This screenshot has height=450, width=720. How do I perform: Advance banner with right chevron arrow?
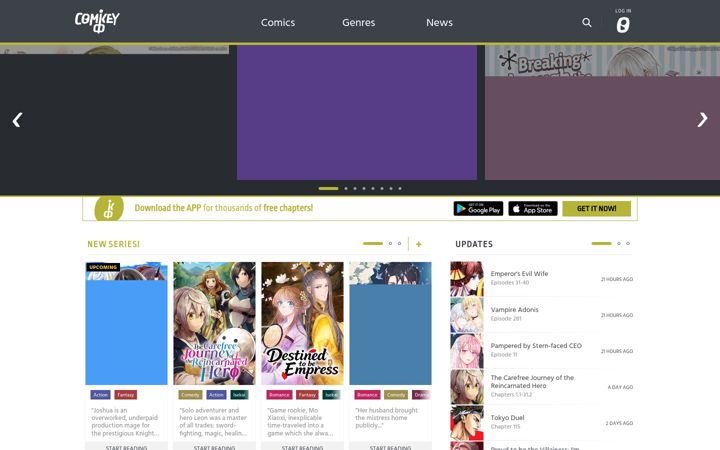(703, 120)
